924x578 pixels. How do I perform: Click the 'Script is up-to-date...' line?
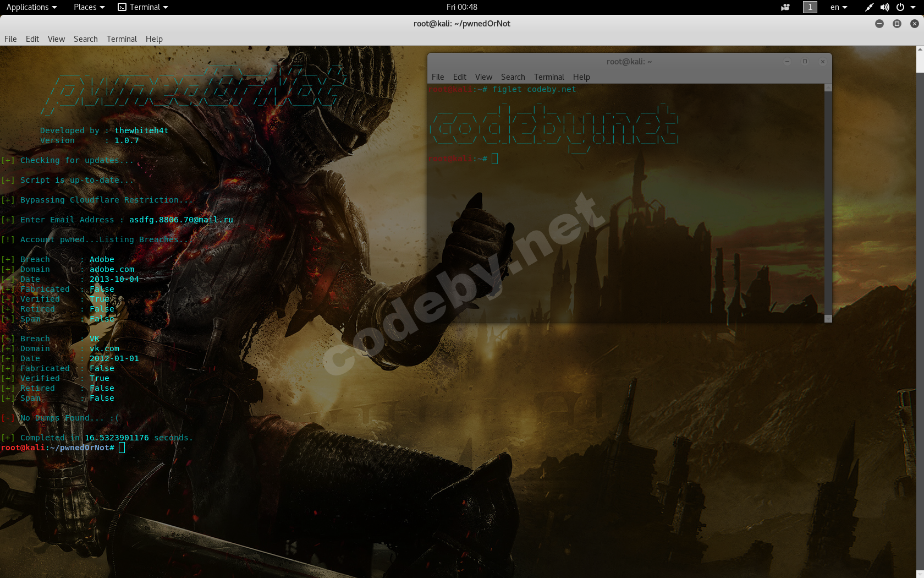pyautogui.click(x=67, y=180)
